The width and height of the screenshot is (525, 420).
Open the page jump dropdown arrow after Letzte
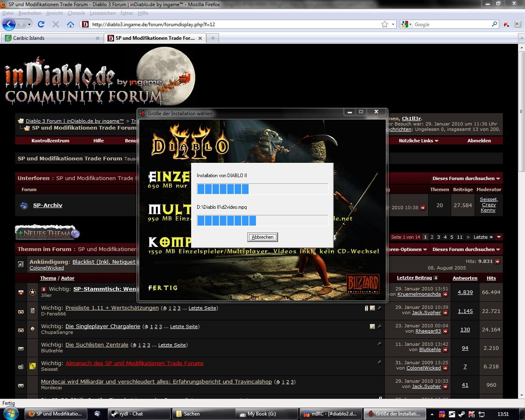pyautogui.click(x=499, y=237)
